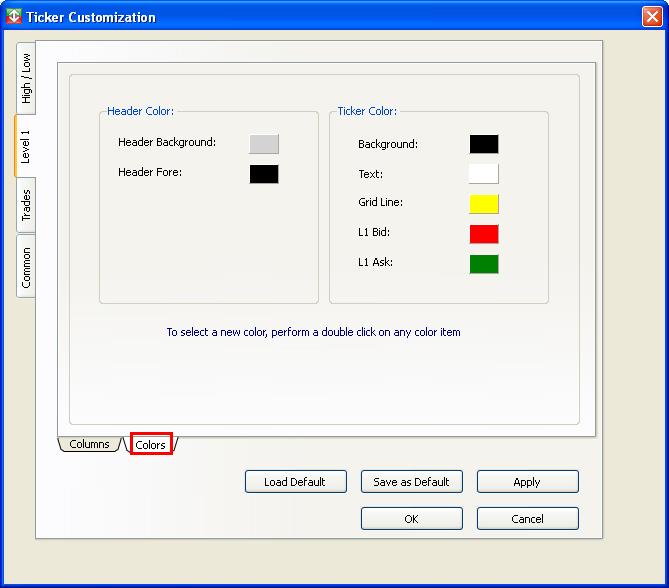Image resolution: width=669 pixels, height=588 pixels.
Task: Pick the green L1 Ask swatch
Action: pos(484,264)
